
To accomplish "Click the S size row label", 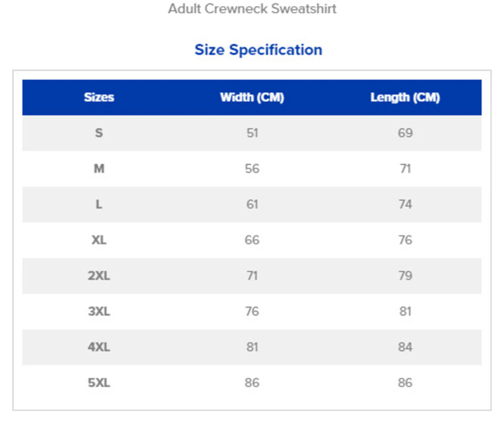I will pos(99,133).
